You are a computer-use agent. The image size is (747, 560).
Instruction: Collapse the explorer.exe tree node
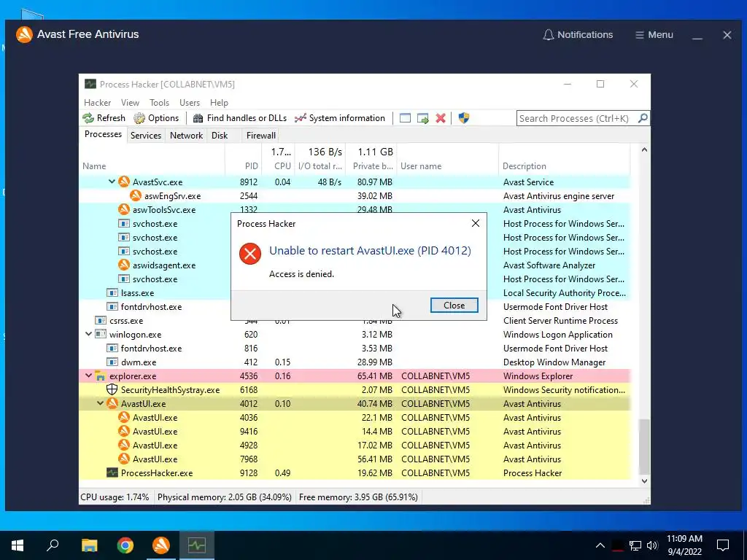pos(88,376)
